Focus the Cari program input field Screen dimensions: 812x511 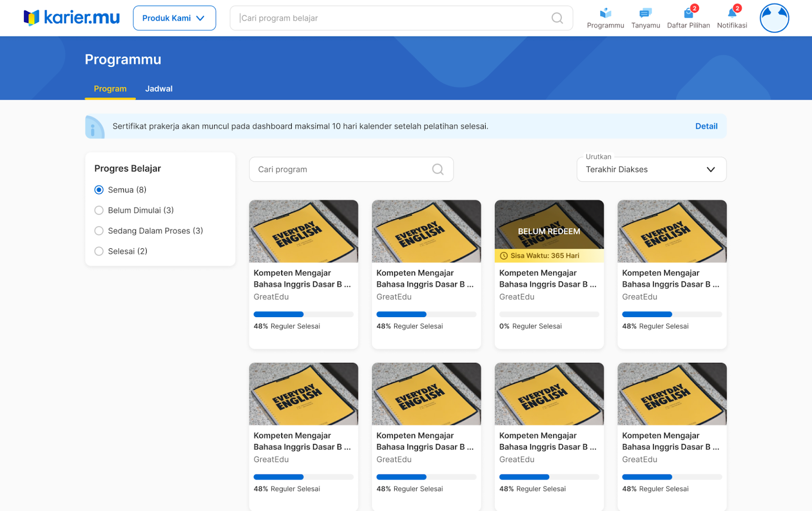coord(351,169)
